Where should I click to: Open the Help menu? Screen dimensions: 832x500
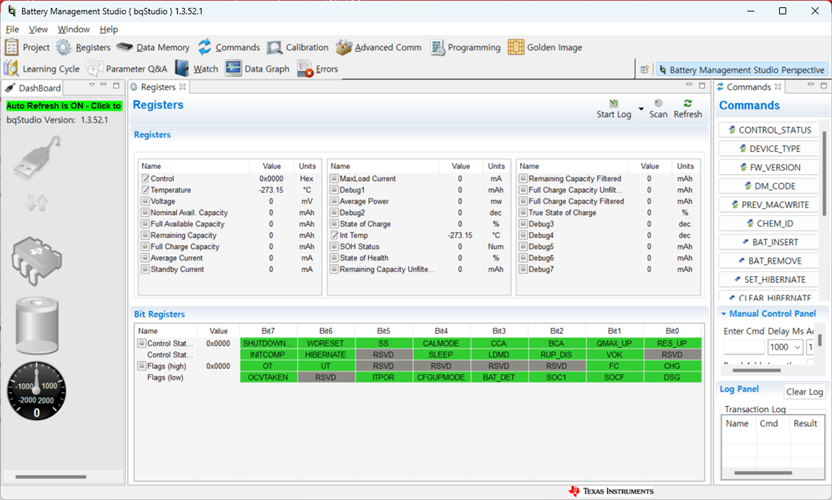point(109,29)
